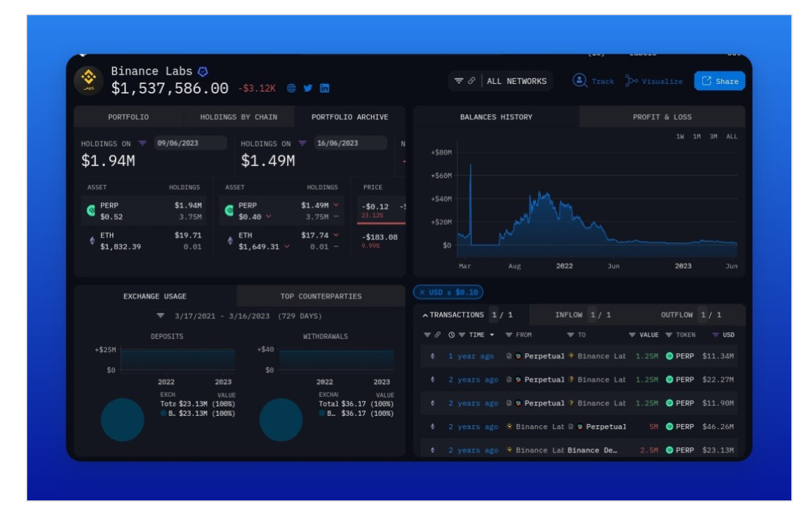Select the OUTFLOW tab
Image resolution: width=809 pixels, height=532 pixels.
[x=691, y=315]
